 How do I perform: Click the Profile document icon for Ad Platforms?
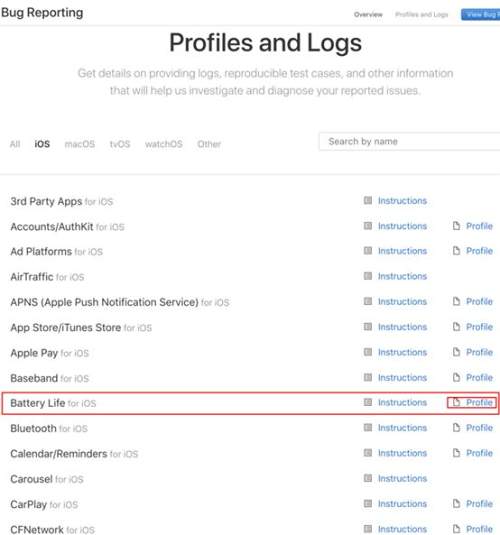(456, 251)
